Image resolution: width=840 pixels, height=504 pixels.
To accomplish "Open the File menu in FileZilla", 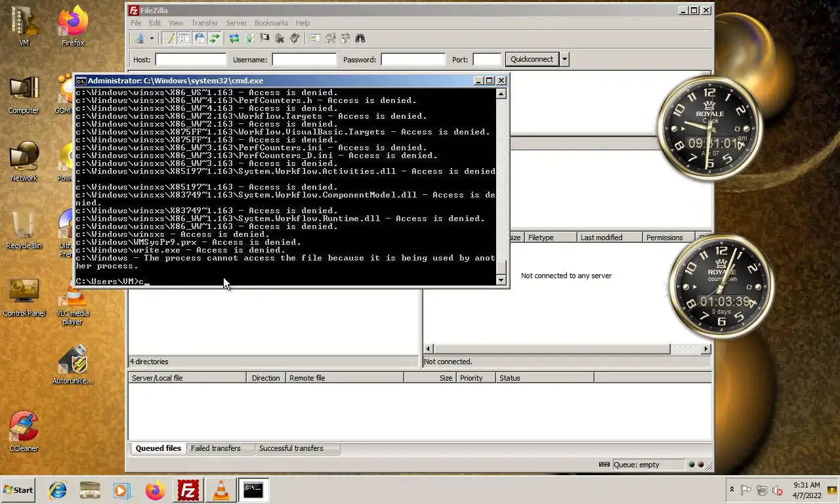I will coord(136,23).
